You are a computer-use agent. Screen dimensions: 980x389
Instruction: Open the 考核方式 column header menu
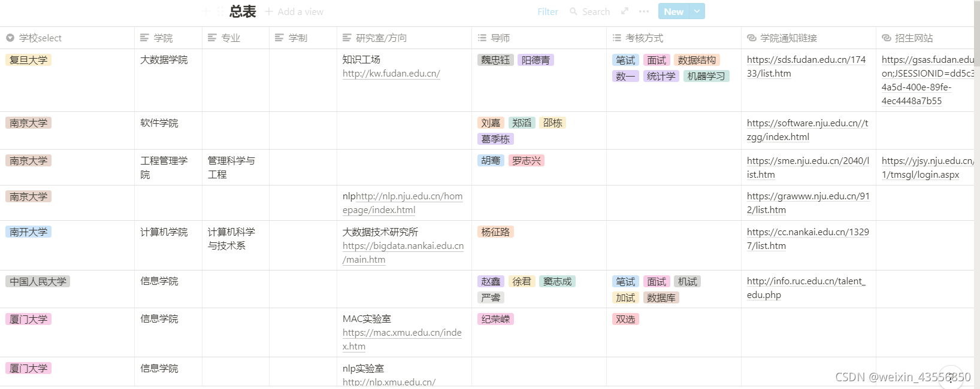tap(674, 38)
